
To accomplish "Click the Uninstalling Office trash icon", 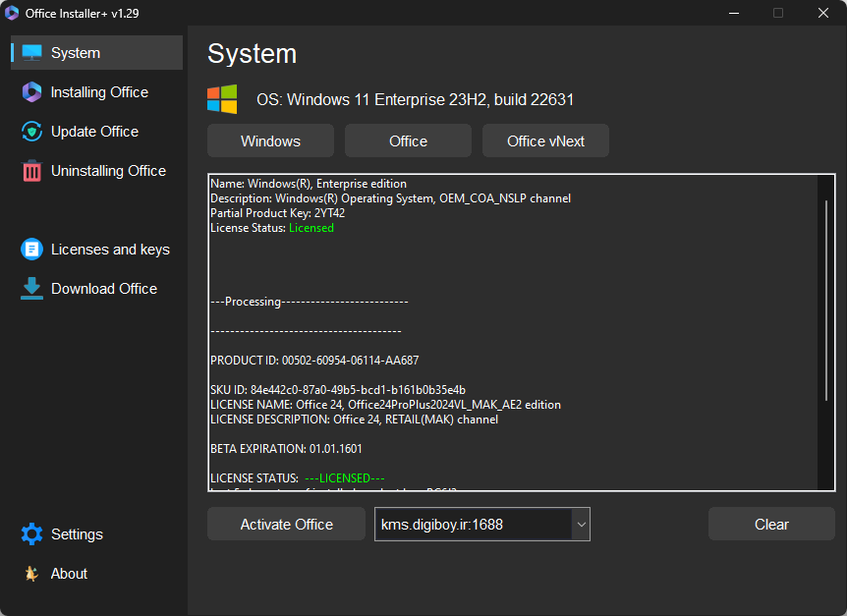I will pyautogui.click(x=31, y=171).
